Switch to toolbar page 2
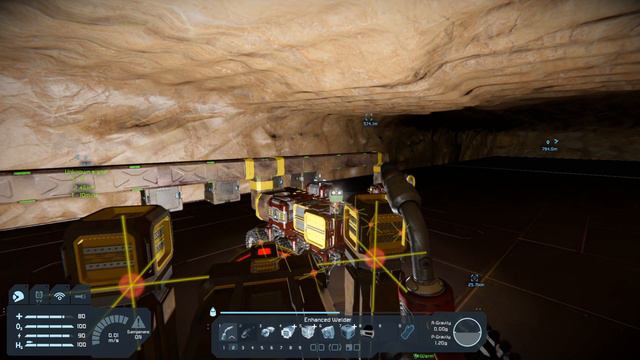The image size is (640, 360). click(233, 347)
